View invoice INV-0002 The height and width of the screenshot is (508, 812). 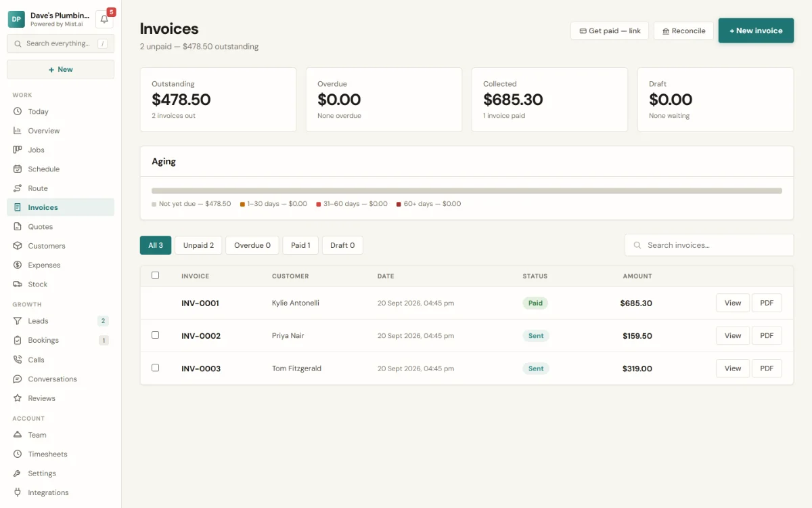click(x=733, y=335)
